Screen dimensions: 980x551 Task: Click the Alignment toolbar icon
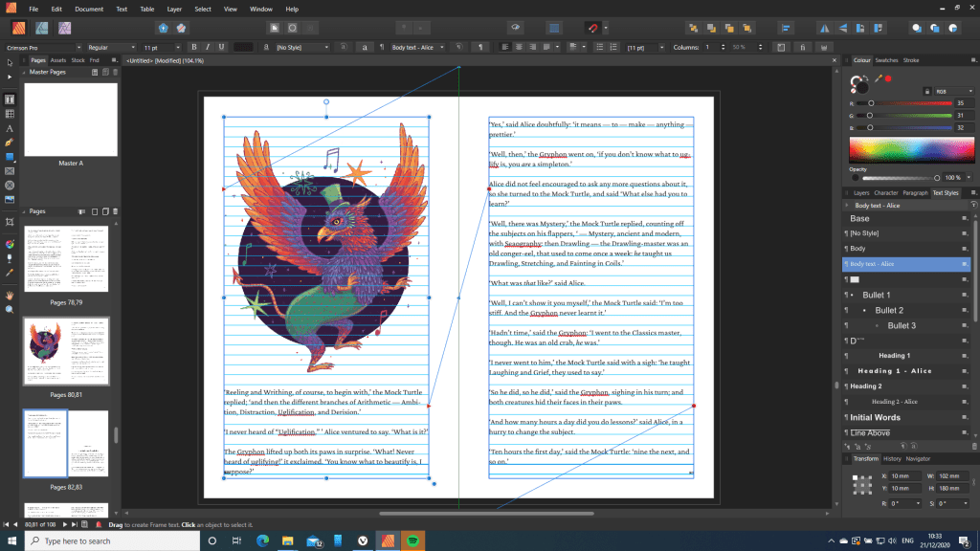[x=786, y=28]
